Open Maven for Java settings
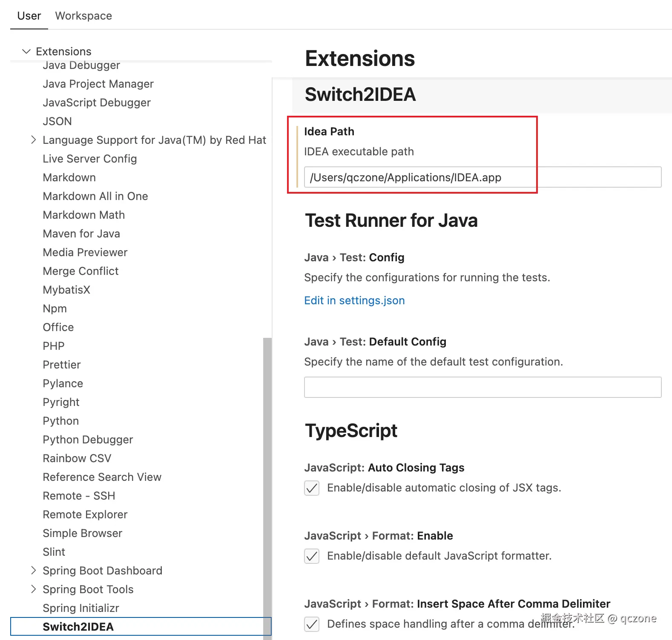This screenshot has width=672, height=640. pyautogui.click(x=81, y=234)
